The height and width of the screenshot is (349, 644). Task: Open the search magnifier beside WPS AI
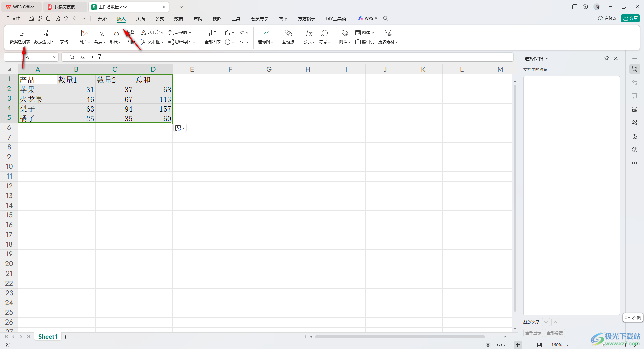click(386, 19)
